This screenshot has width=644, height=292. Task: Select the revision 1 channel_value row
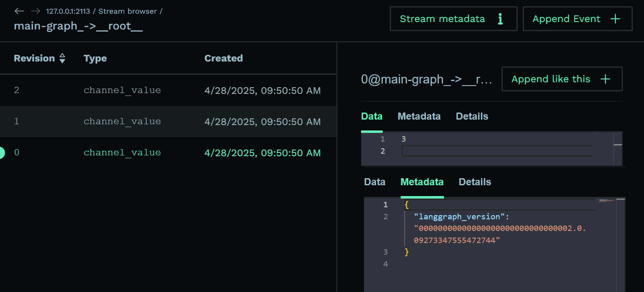166,121
